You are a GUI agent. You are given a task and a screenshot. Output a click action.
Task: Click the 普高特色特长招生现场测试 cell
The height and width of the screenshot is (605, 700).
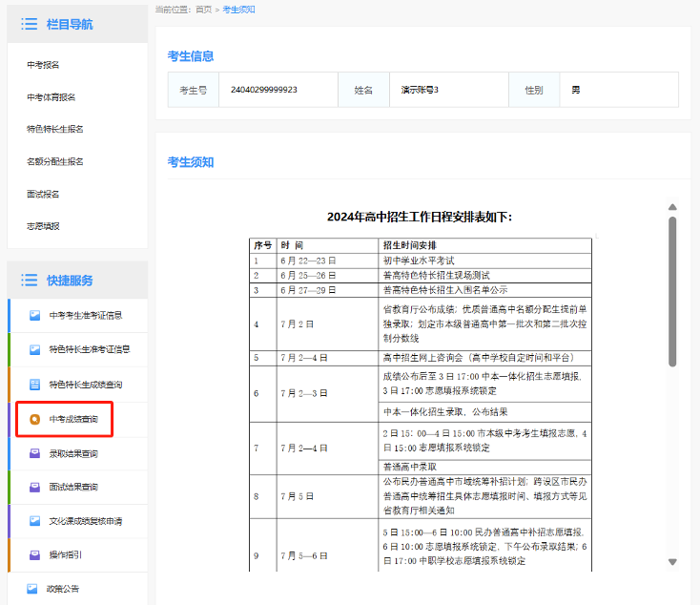coord(484,275)
